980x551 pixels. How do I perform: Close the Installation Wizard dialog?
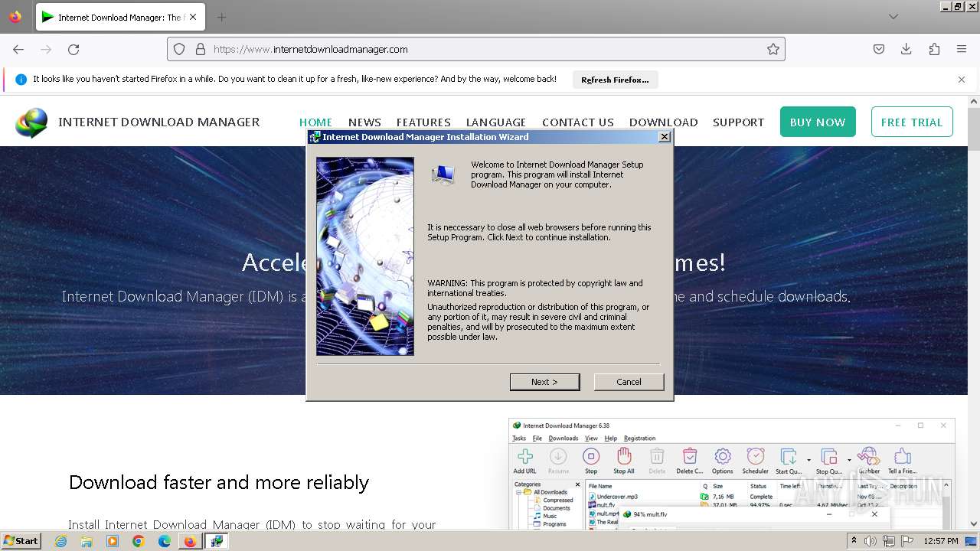coord(665,136)
